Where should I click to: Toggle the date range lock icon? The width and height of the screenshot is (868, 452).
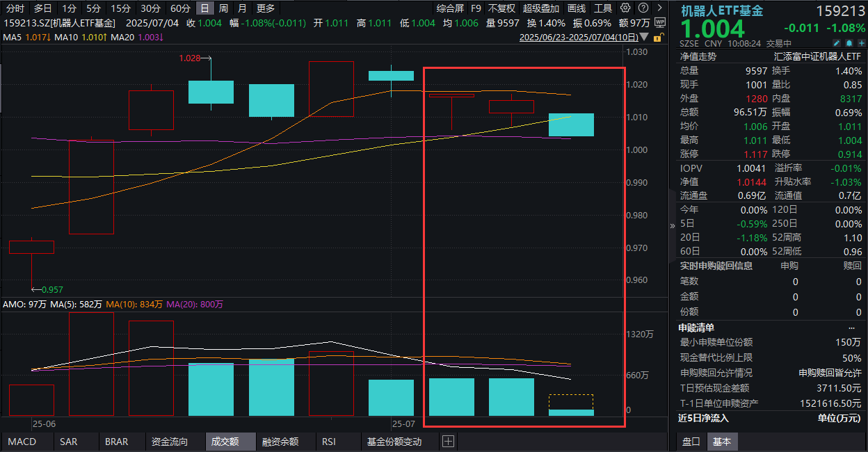(x=657, y=37)
